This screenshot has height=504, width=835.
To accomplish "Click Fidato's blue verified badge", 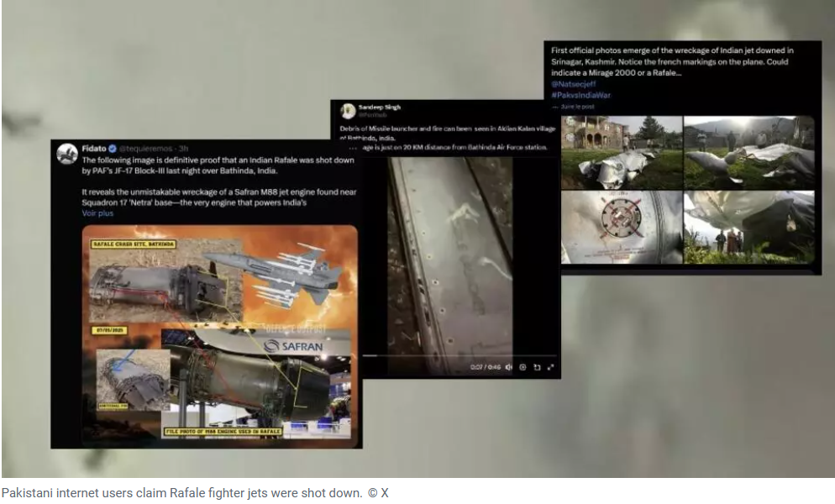I will click(113, 149).
